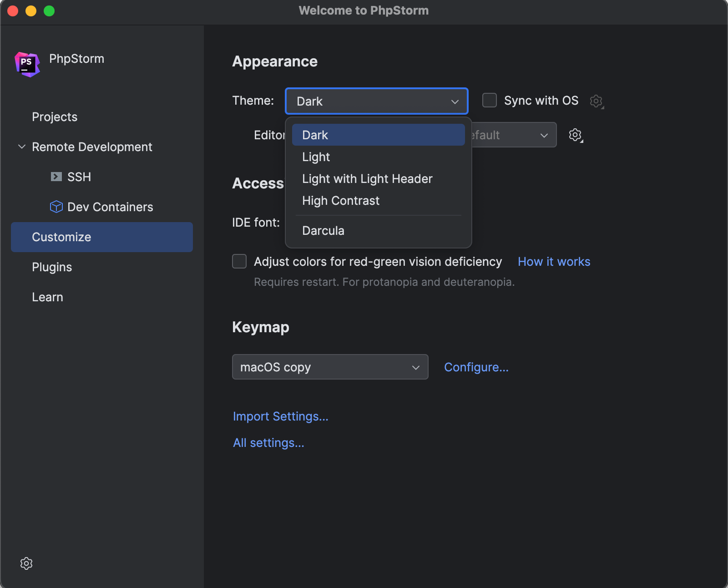The width and height of the screenshot is (728, 588).
Task: Check Adjust colors for red-green vision deficiency
Action: point(239,261)
